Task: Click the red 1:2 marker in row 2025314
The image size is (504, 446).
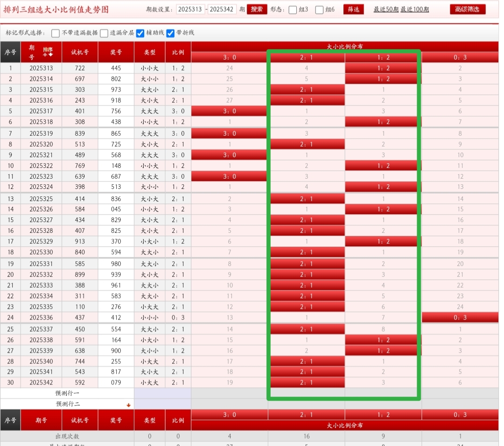Action: tap(383, 79)
